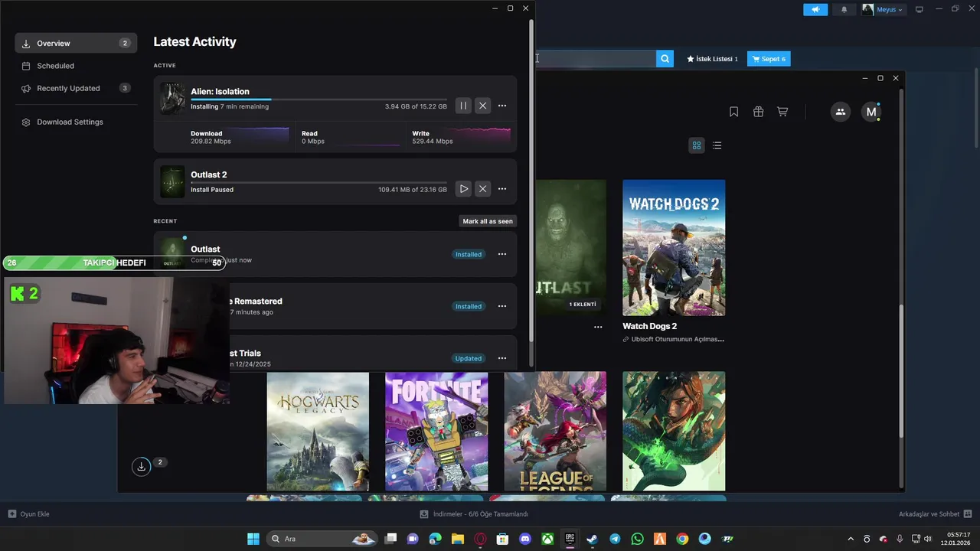
Task: Open more options for Outlast recent entry
Action: click(x=502, y=254)
